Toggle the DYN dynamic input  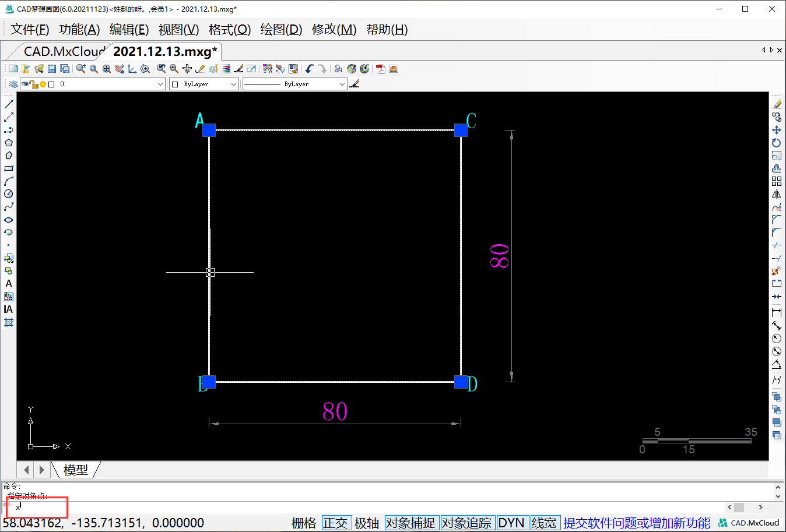click(511, 523)
